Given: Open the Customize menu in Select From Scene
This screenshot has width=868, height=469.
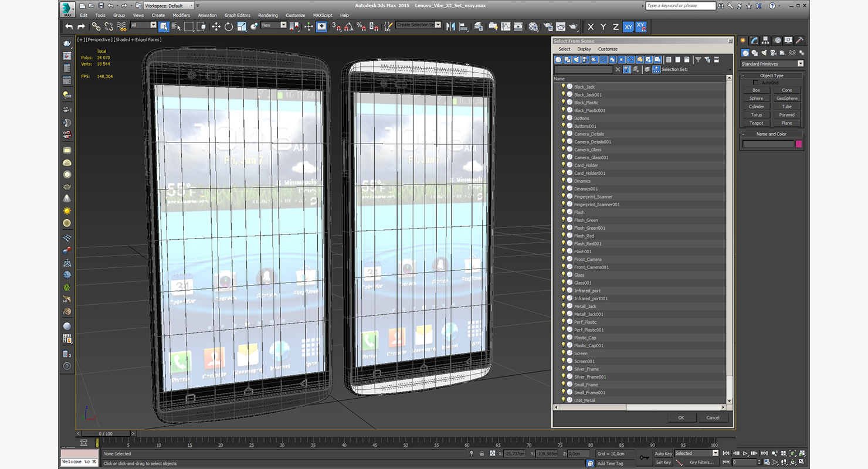Looking at the screenshot, I should (608, 49).
